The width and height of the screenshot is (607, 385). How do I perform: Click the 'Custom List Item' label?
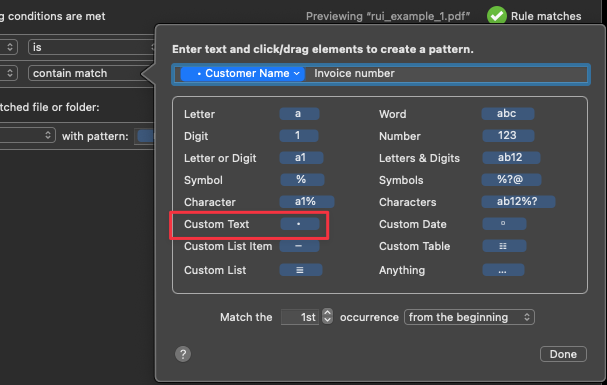(x=228, y=246)
